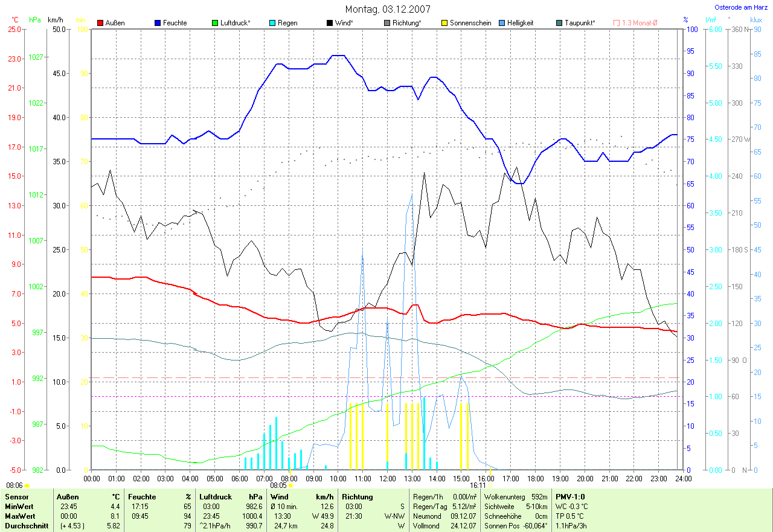
Task: Click the red Außen legend square
Action: pyautogui.click(x=100, y=23)
